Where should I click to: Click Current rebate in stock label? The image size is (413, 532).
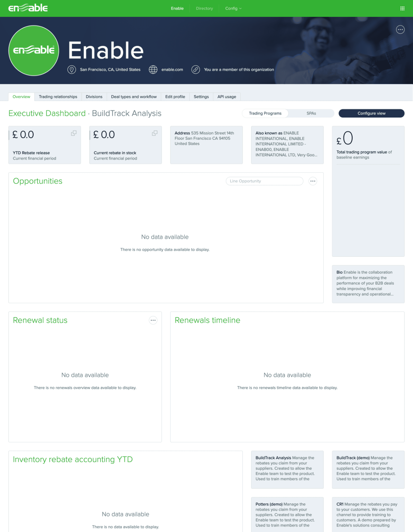click(x=115, y=153)
